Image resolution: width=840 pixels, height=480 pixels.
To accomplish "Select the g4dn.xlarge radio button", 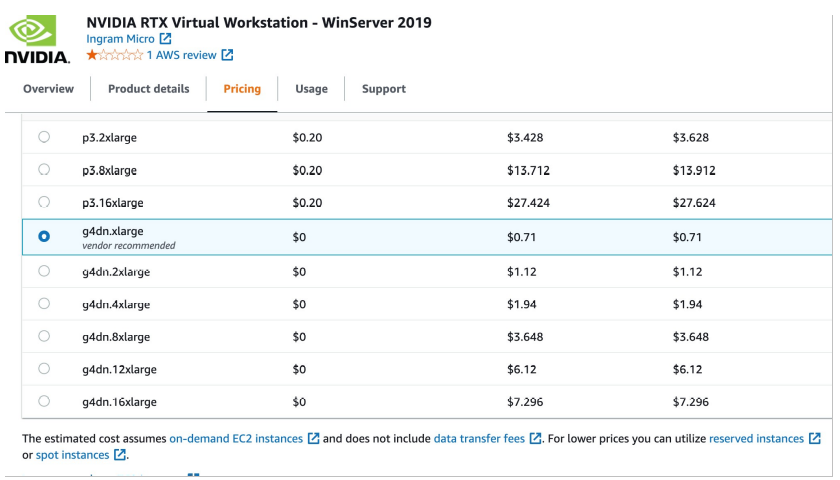I will click(x=44, y=236).
